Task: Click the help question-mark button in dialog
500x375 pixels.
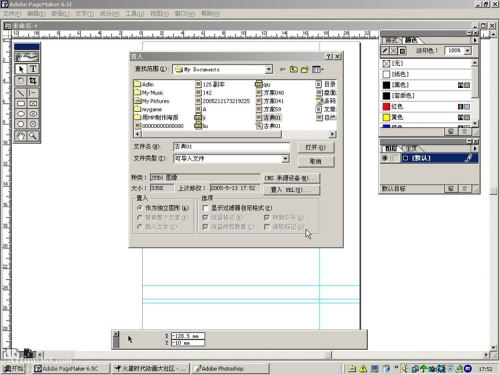Action: coord(329,56)
